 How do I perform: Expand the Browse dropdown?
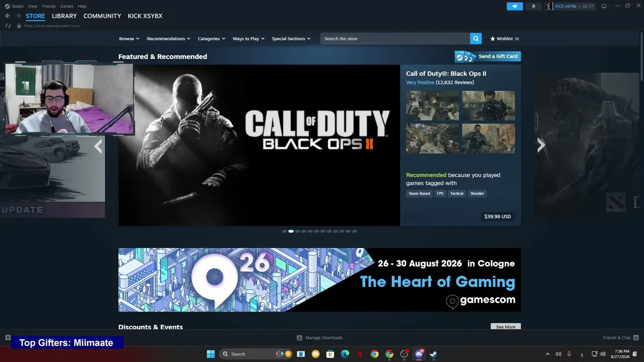click(129, 39)
